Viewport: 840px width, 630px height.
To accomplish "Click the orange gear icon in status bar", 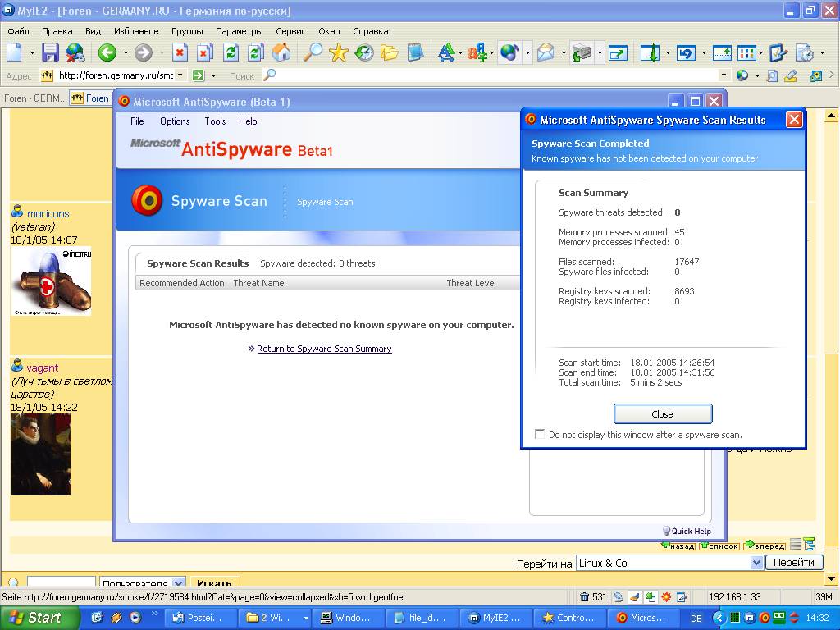I will coord(666,597).
